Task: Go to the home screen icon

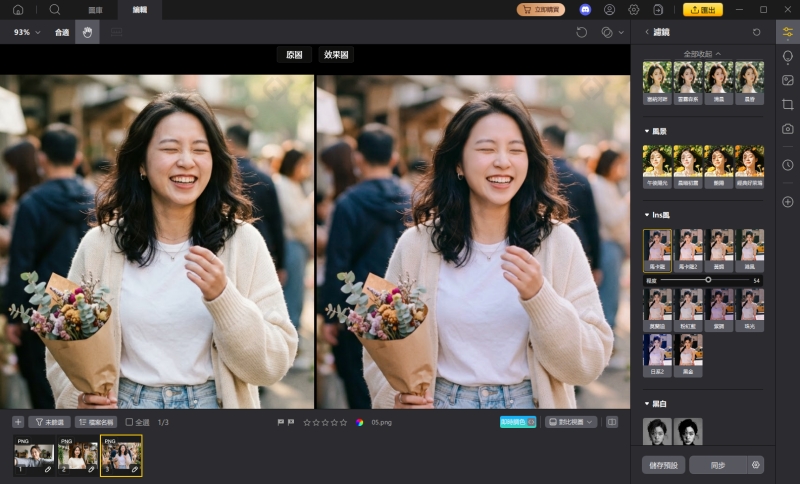Action: 17,9
